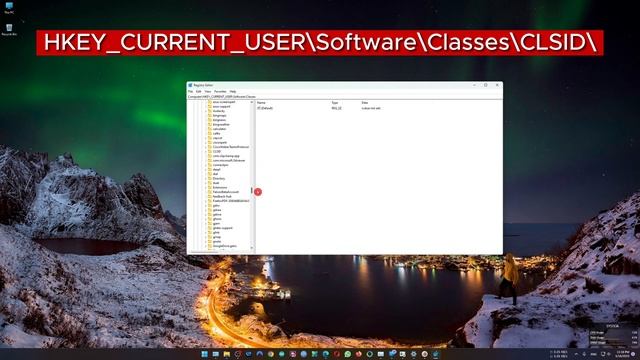640x360 pixels.
Task: Open the taskbar clock and date
Action: [623, 354]
